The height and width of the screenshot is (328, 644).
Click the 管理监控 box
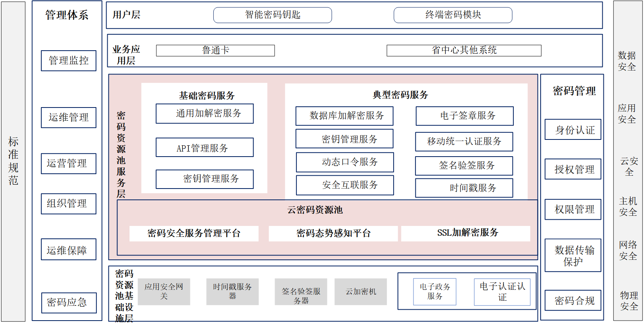pos(69,61)
